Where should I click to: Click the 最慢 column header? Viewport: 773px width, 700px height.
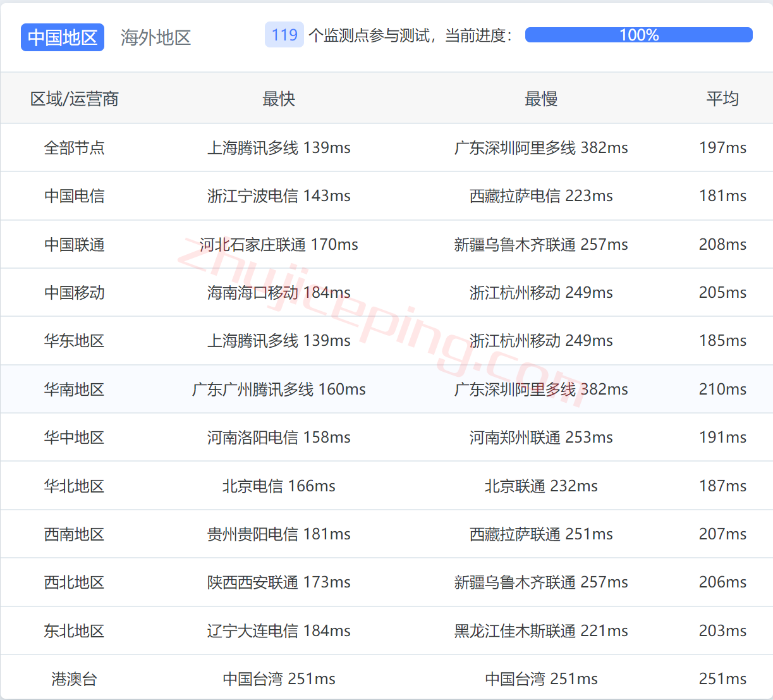tap(541, 99)
